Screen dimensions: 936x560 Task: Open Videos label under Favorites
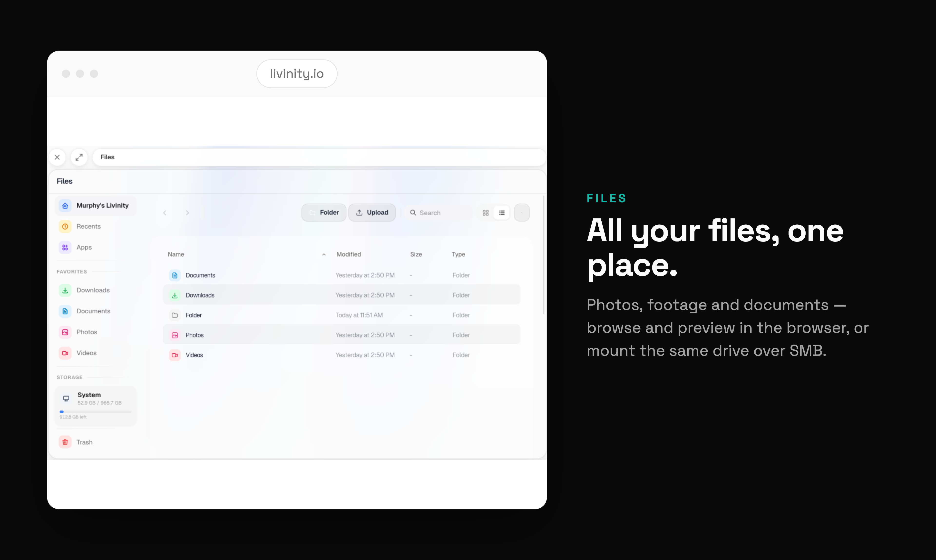click(x=87, y=353)
